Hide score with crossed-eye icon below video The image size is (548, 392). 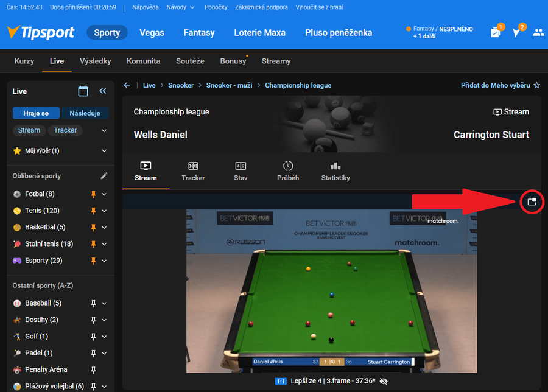click(384, 381)
